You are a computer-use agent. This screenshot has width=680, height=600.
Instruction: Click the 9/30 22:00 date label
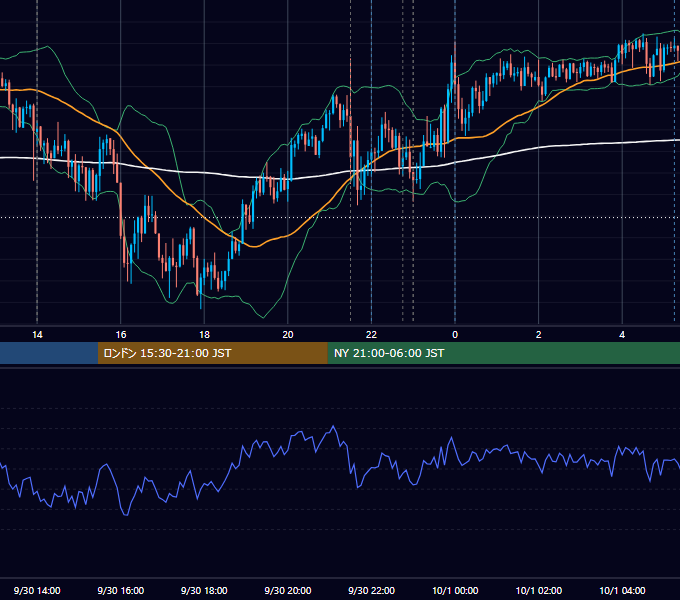coord(372,590)
